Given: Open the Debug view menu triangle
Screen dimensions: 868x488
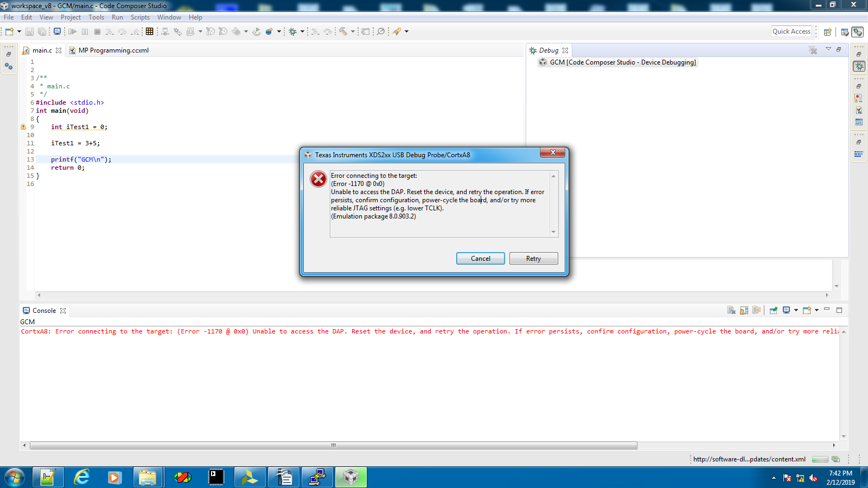Looking at the screenshot, I should [828, 49].
